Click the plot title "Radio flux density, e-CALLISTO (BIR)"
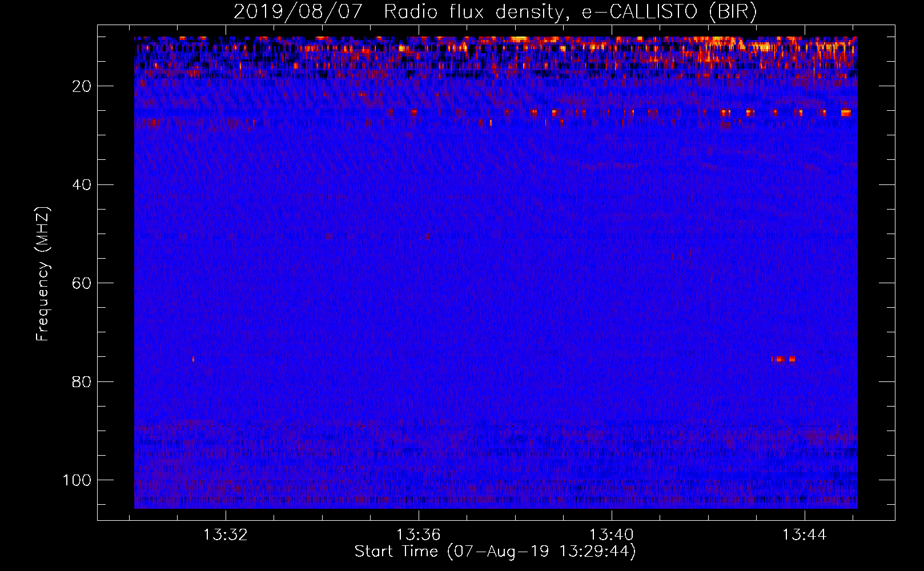 tap(570, 12)
